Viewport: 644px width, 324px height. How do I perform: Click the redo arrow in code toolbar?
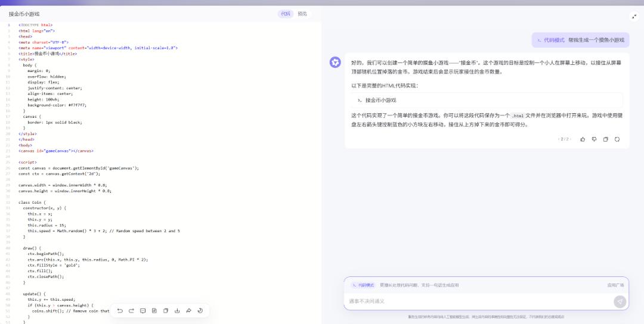coord(131,310)
